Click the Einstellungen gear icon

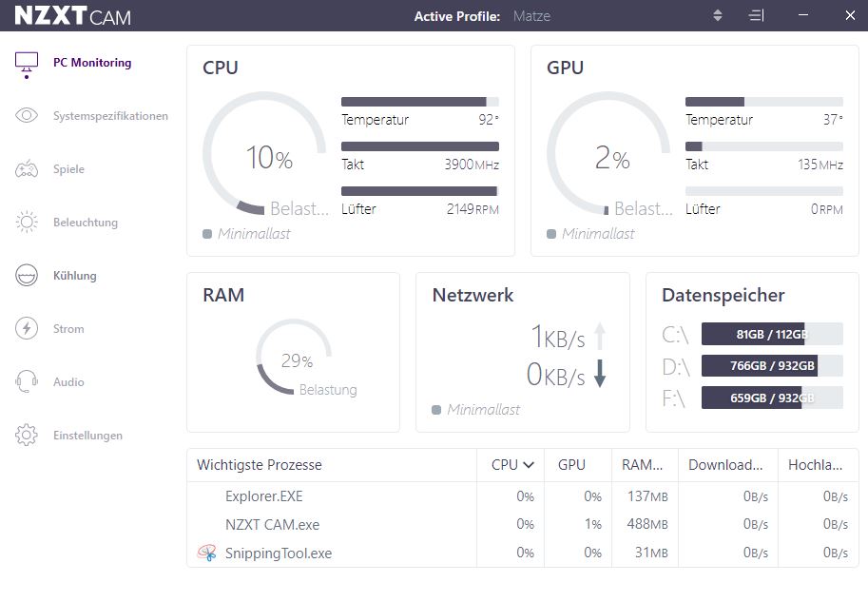click(26, 436)
